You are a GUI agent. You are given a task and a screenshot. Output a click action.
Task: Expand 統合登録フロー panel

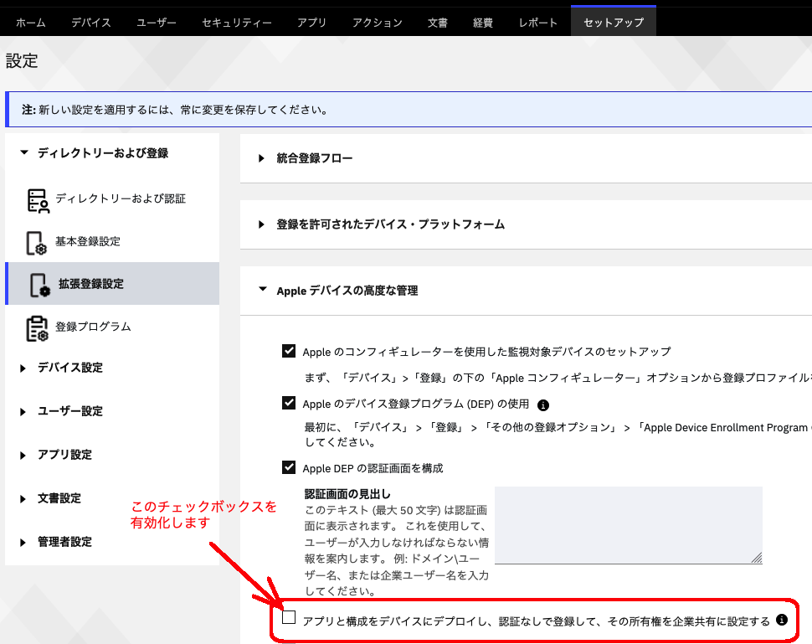(261, 158)
